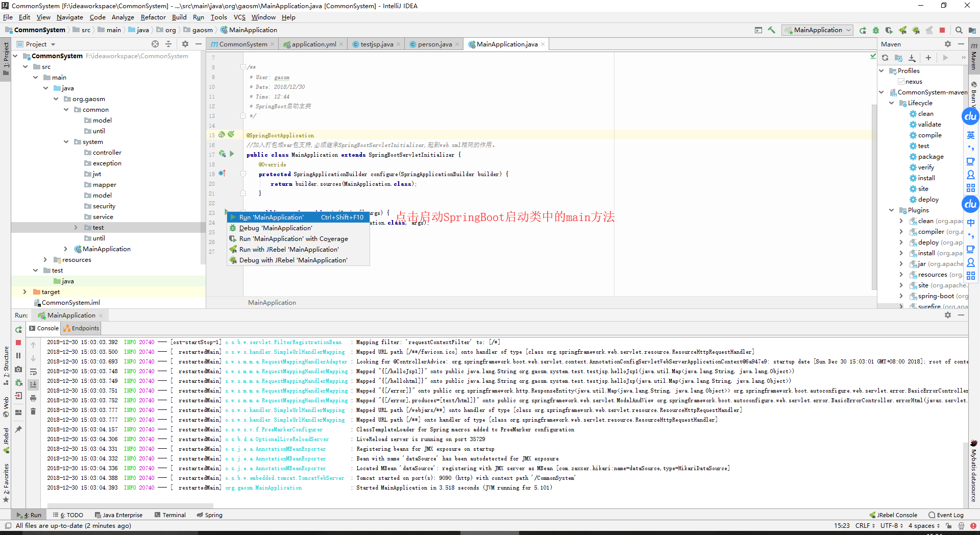
Task: Click CRLF line separator in status bar
Action: pyautogui.click(x=865, y=525)
